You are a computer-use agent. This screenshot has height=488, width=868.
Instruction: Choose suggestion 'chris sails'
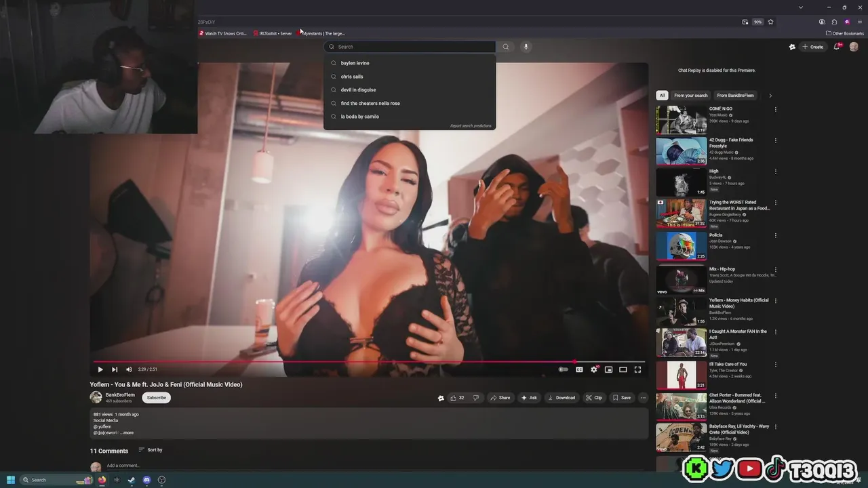[410, 77]
